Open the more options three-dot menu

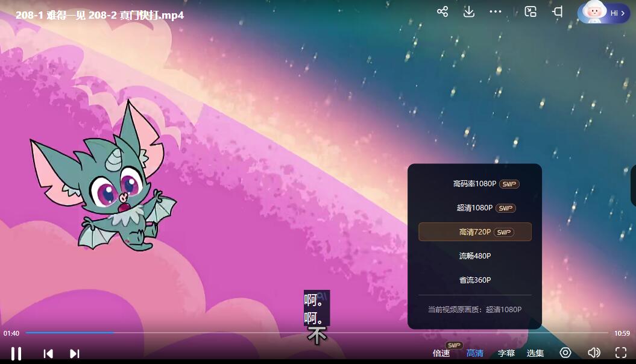coord(496,12)
